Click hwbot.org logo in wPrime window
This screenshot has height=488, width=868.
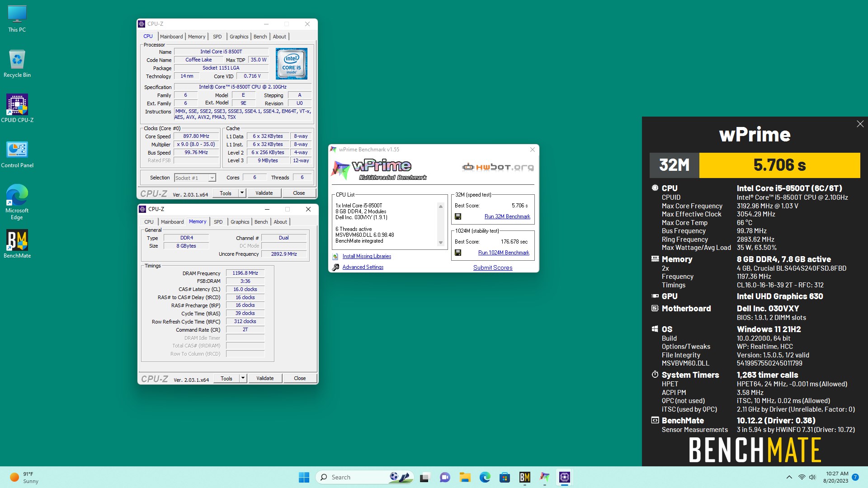[x=498, y=167]
